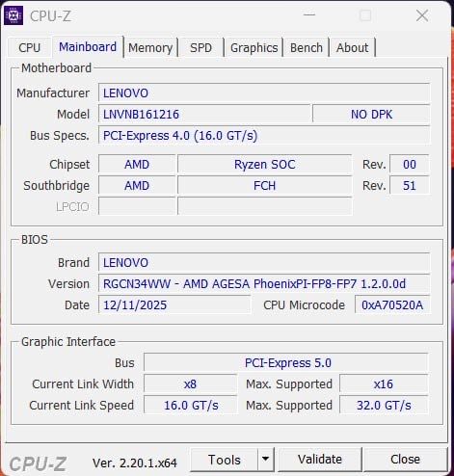Select Current Link Width value x8
The image size is (454, 476).
(190, 384)
